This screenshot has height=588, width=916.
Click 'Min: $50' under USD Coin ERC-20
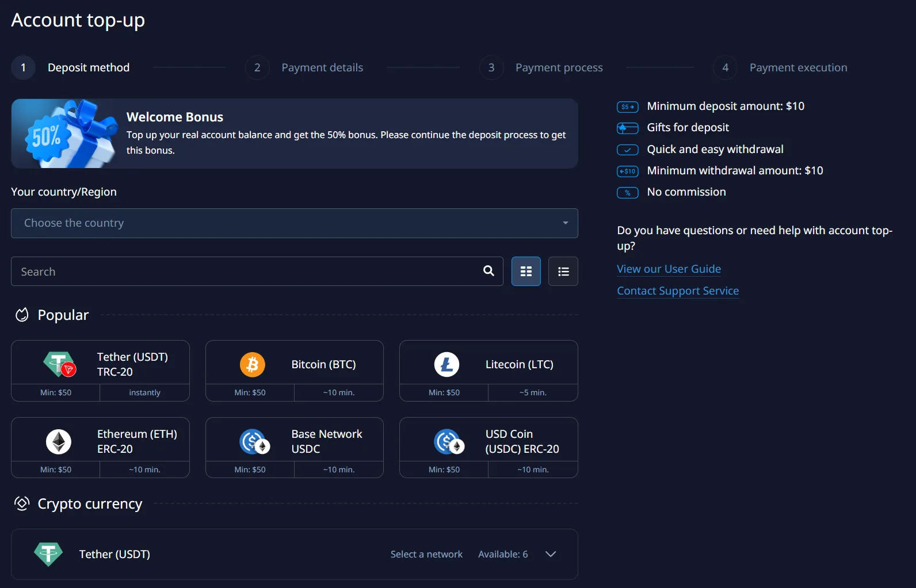click(444, 469)
